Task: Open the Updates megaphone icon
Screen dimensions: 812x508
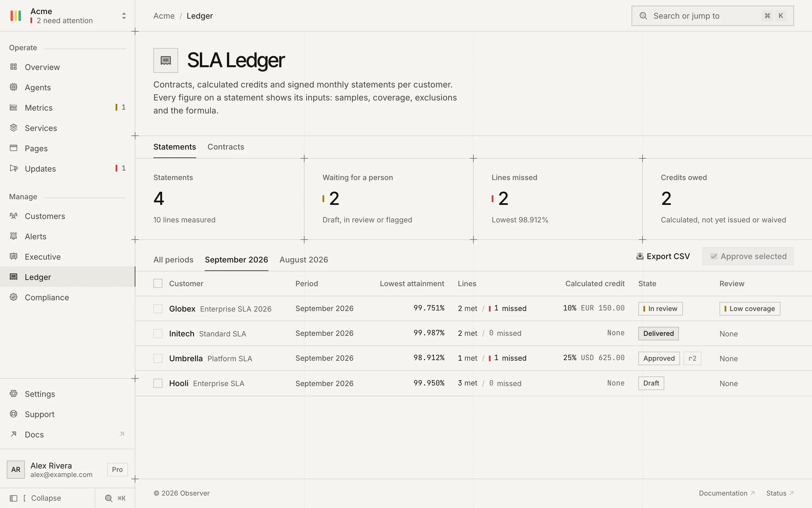Action: coord(14,168)
